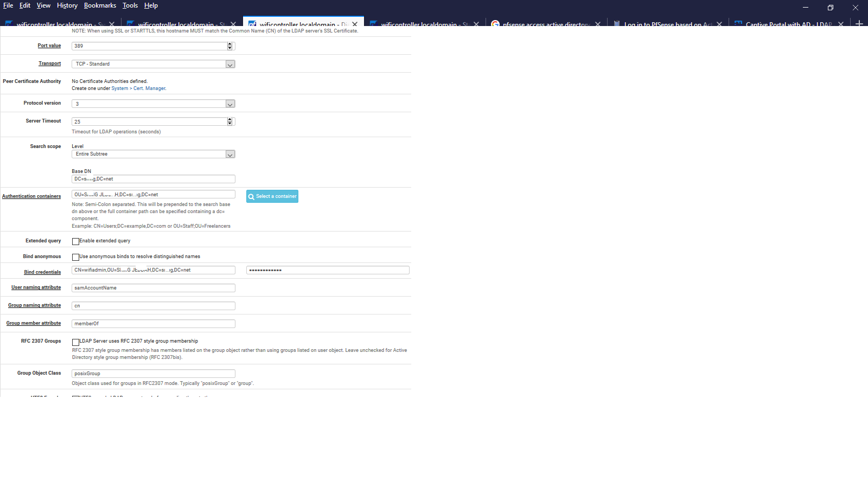Click the Bind credentials password field
The width and height of the screenshot is (868, 488).
328,270
